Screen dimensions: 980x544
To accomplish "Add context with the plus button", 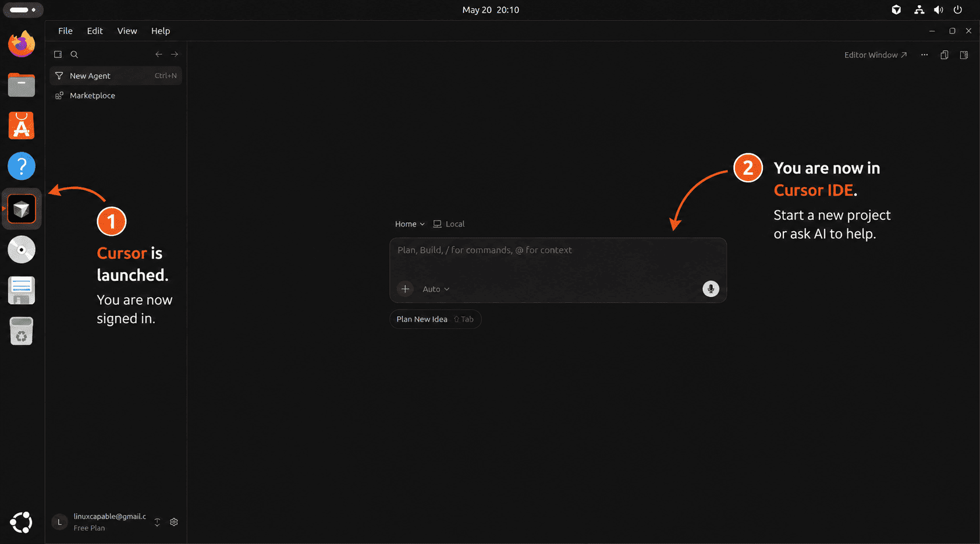I will (x=405, y=289).
